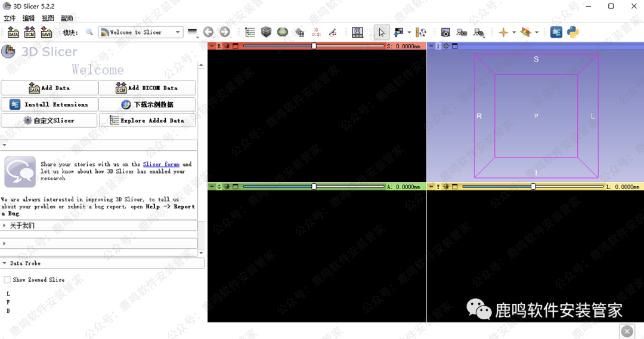Open the 帮助 menu
This screenshot has width=644, height=339.
(67, 19)
